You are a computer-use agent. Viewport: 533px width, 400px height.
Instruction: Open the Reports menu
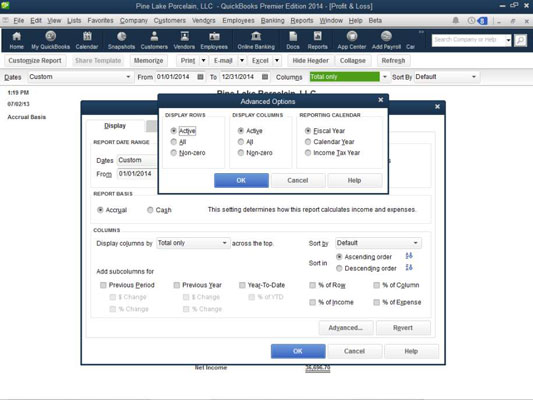[x=302, y=21]
